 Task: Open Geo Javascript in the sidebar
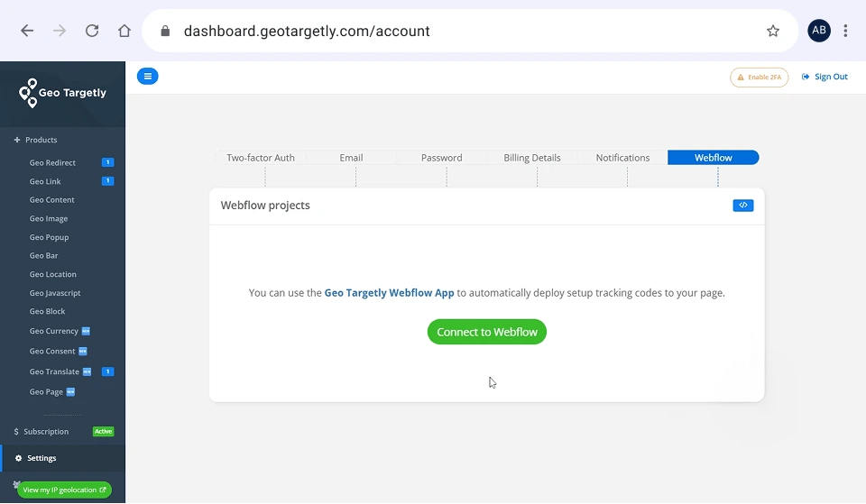[55, 293]
